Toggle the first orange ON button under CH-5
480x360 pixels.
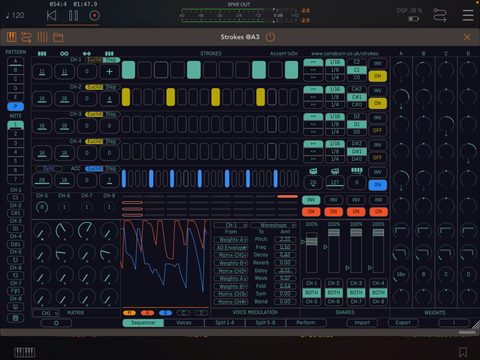click(311, 211)
